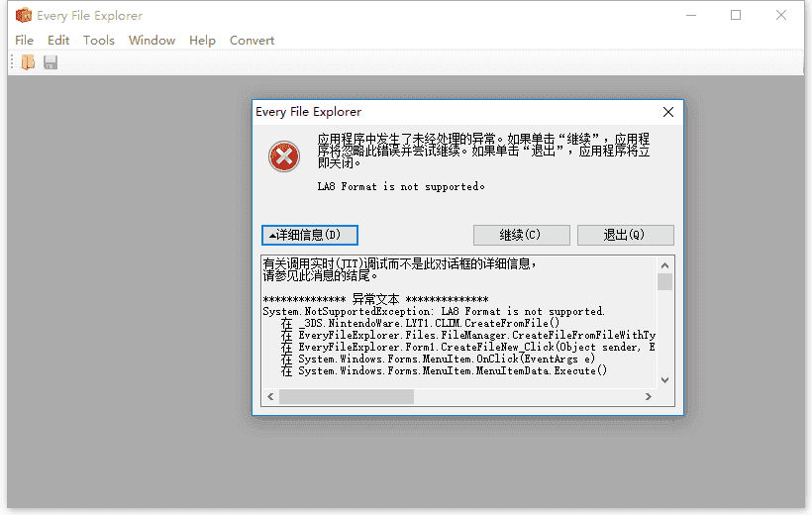
Task: Click the red error icon in dialog
Action: [x=284, y=156]
